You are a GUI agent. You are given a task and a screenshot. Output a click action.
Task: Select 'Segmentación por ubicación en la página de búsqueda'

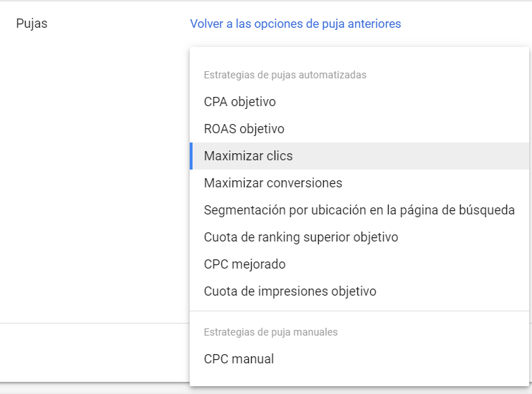pyautogui.click(x=359, y=210)
